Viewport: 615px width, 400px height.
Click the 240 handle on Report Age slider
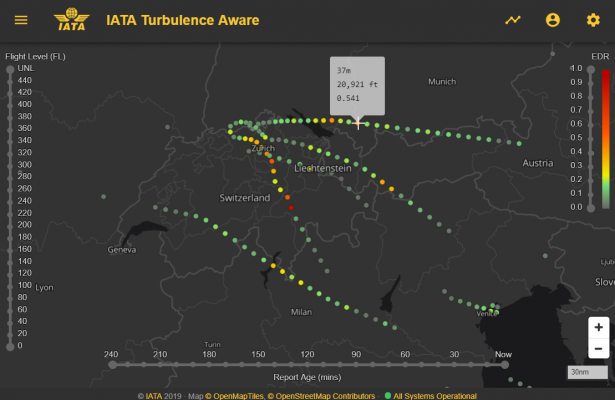coord(111,365)
